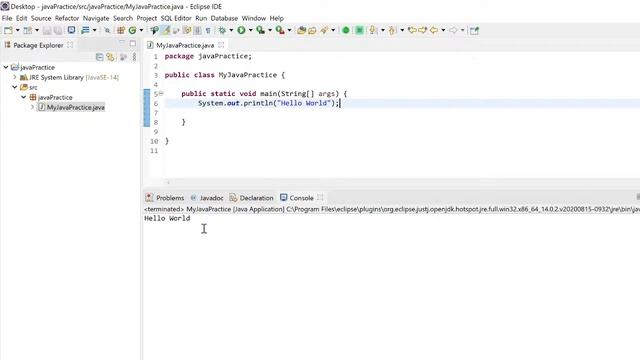Click the green circle toolbar icon
This screenshot has height=360, width=640.
click(346, 30)
